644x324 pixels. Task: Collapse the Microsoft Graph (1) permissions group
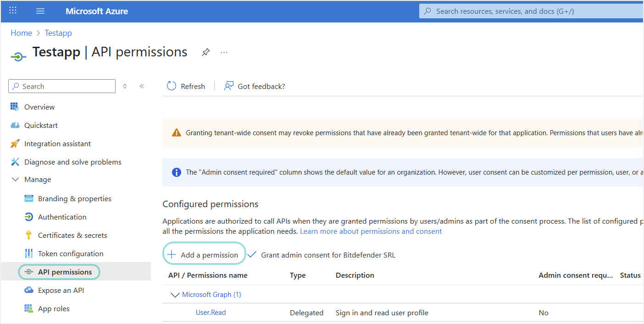click(x=175, y=295)
